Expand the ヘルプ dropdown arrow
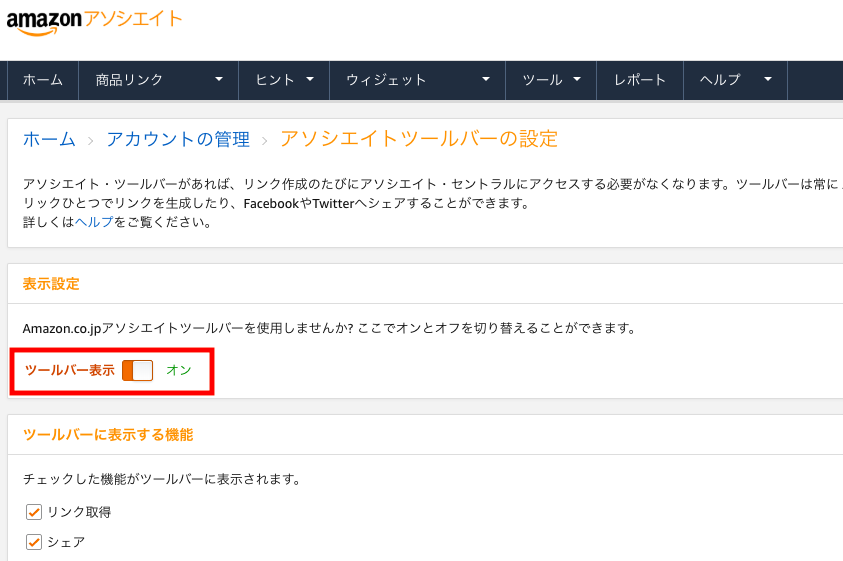The image size is (843, 561). pos(768,79)
